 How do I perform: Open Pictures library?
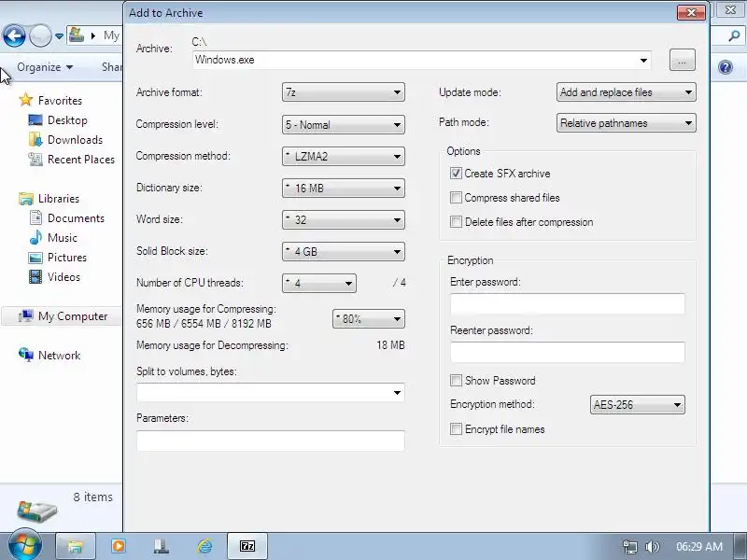[58, 258]
